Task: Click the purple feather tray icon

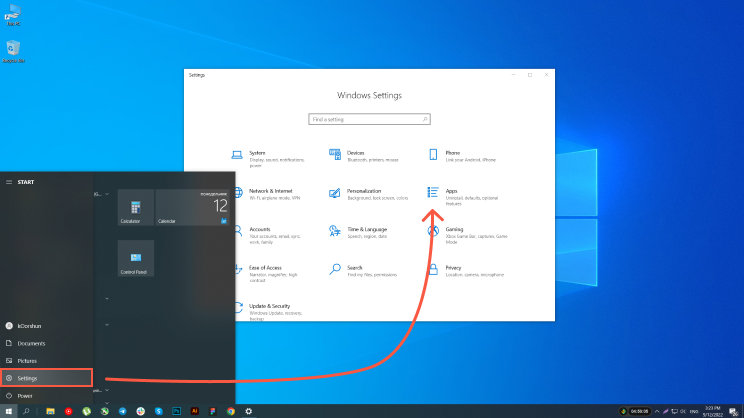Action: 666,411
